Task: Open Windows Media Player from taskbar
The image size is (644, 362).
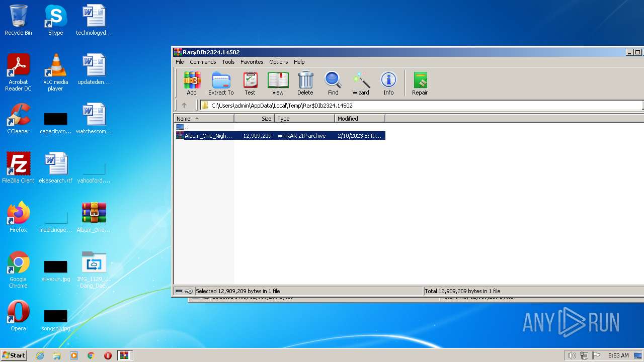Action: point(74,355)
